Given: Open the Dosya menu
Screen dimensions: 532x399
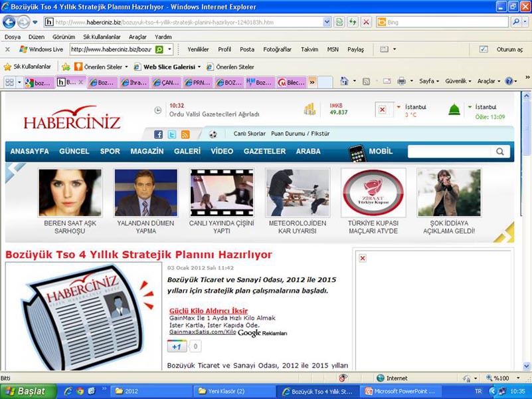Looking at the screenshot, I should pos(12,37).
